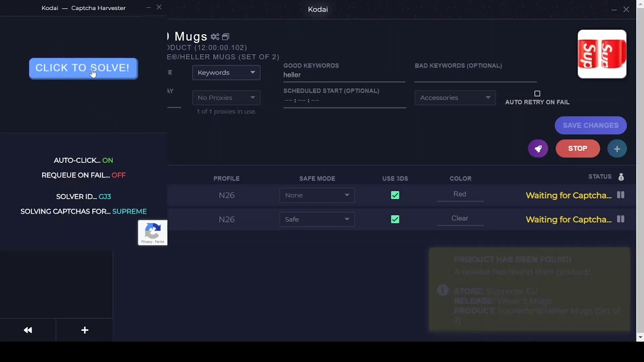The width and height of the screenshot is (644, 362).
Task: Edit the Clear color field
Action: click(x=460, y=218)
